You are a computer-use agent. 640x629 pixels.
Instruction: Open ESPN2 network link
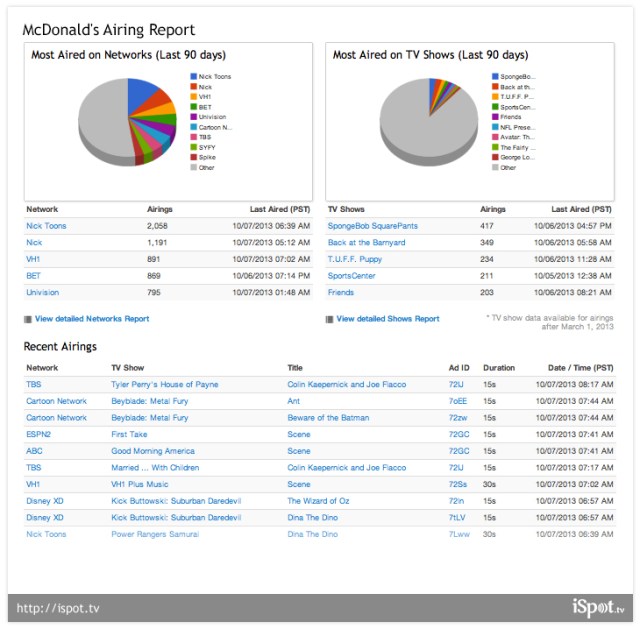click(38, 434)
